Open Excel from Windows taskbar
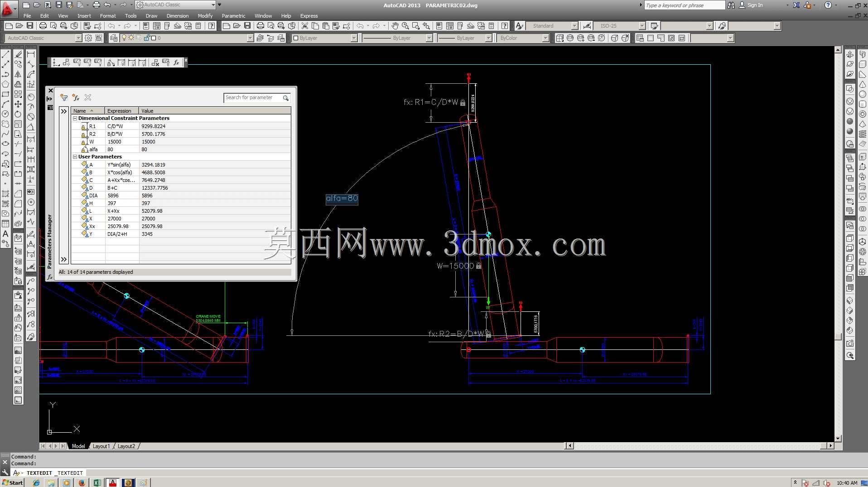Screen dimensions: 868x487 coord(97,482)
